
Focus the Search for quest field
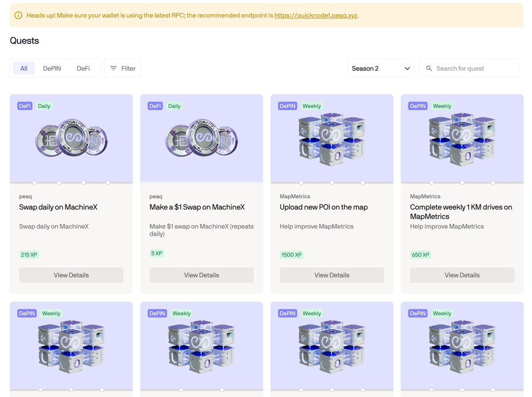(x=469, y=68)
